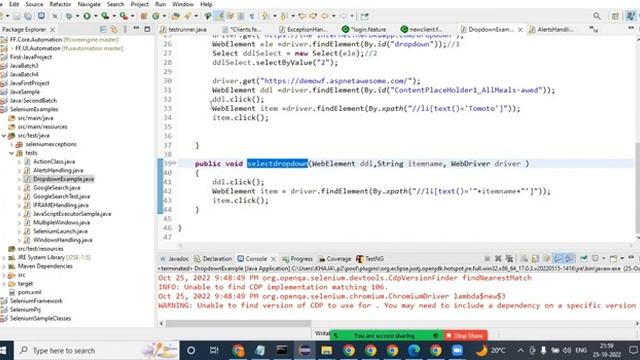Toggle Link with Editor in Package Explorer
Screen dimensions: 640x360
(x=114, y=29)
